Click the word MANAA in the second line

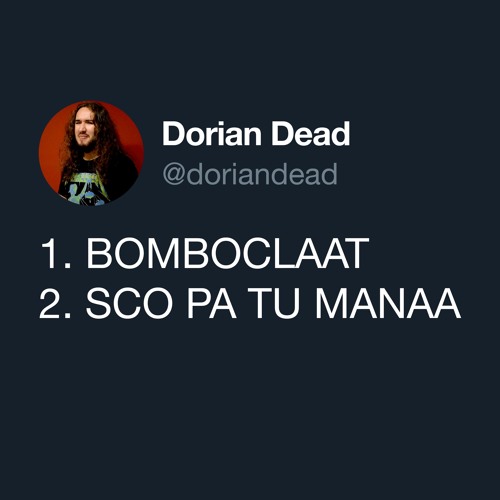click(388, 304)
